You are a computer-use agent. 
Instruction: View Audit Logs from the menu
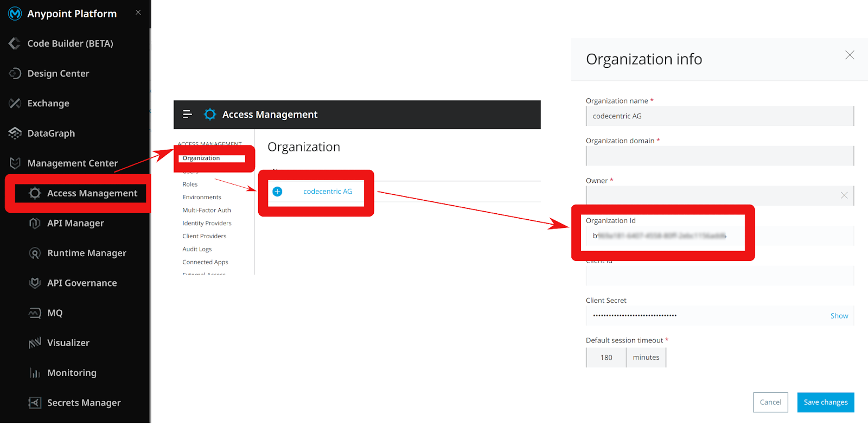tap(197, 250)
